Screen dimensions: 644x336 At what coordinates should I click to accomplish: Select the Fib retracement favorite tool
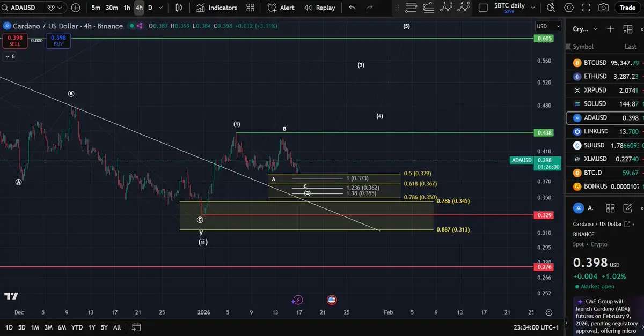412,8
